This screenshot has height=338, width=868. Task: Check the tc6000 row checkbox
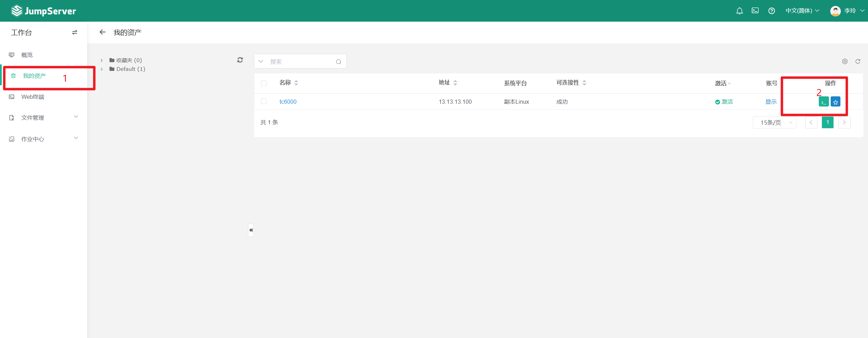tap(264, 101)
